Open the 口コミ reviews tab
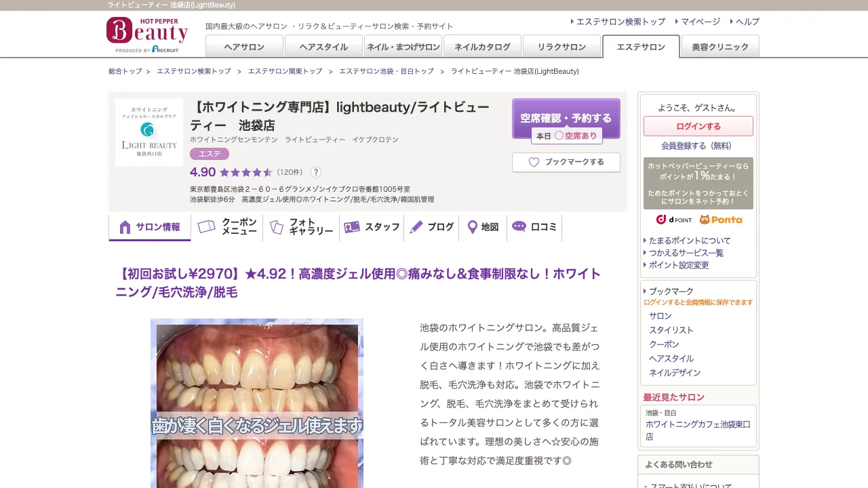 pos(534,227)
